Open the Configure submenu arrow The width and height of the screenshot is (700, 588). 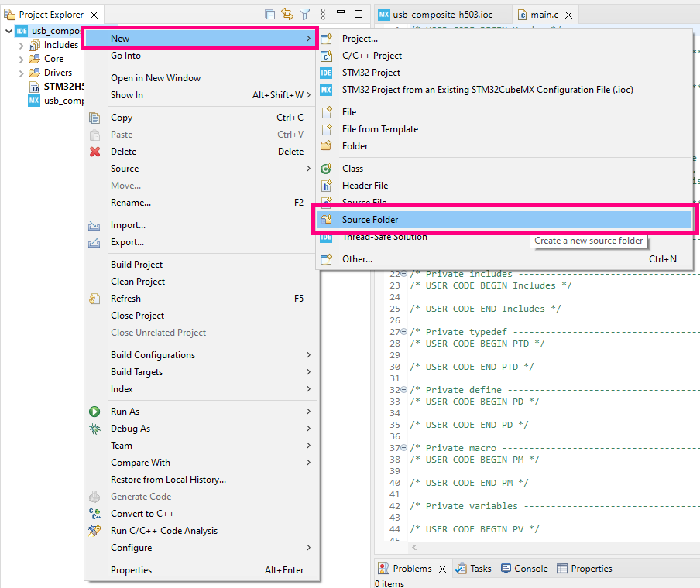tap(308, 548)
